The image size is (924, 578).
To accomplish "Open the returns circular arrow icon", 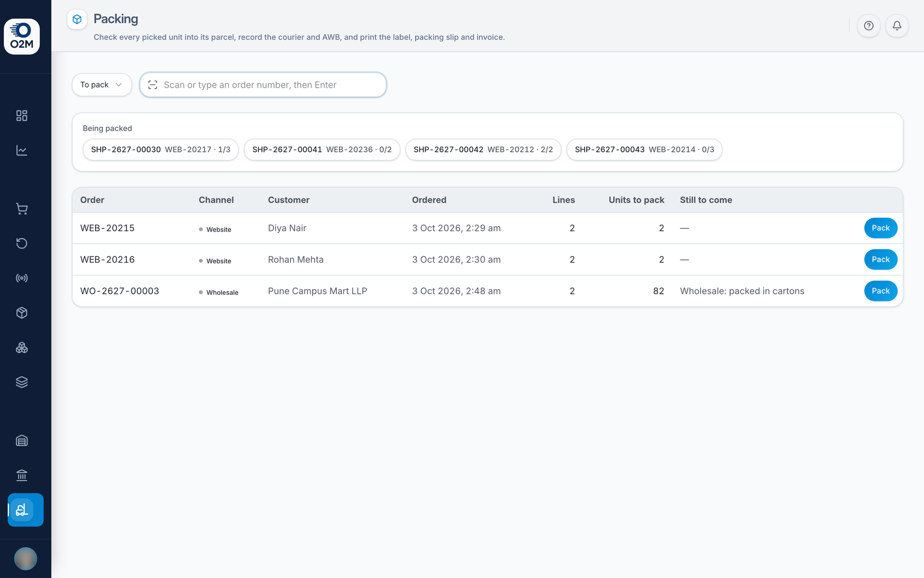I will click(x=22, y=243).
